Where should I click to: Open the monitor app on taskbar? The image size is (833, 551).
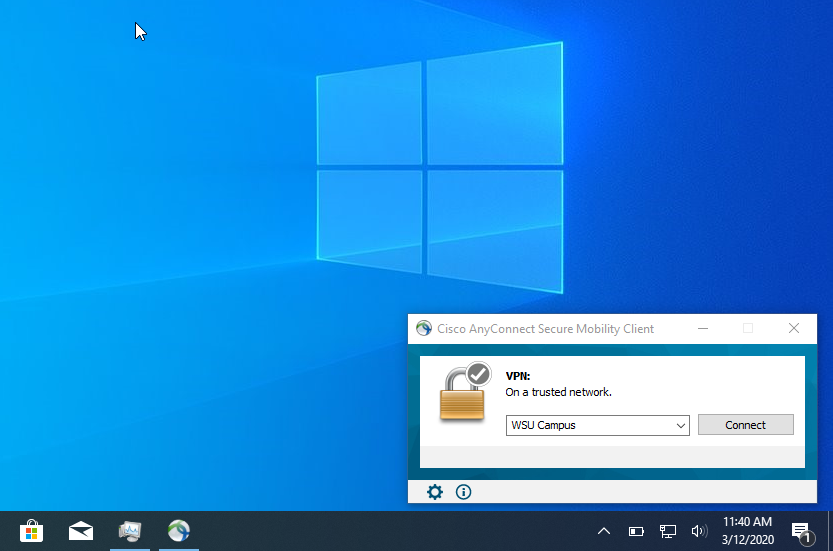130,531
